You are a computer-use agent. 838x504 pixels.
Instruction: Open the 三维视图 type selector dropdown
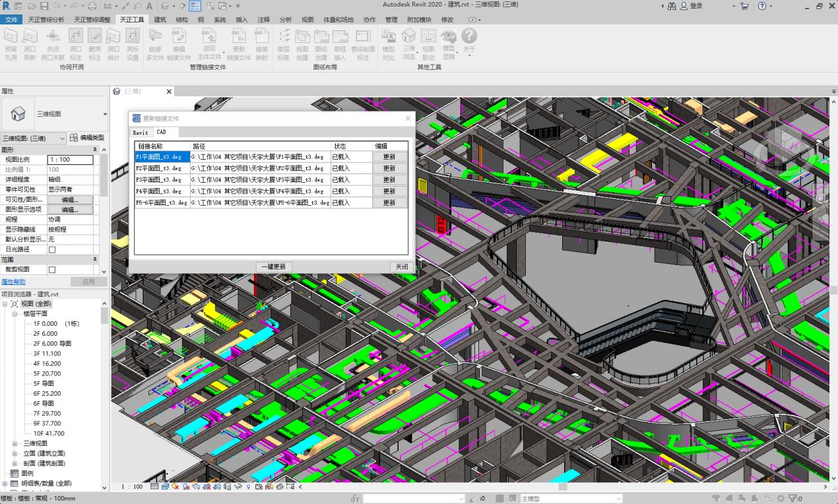coord(104,114)
